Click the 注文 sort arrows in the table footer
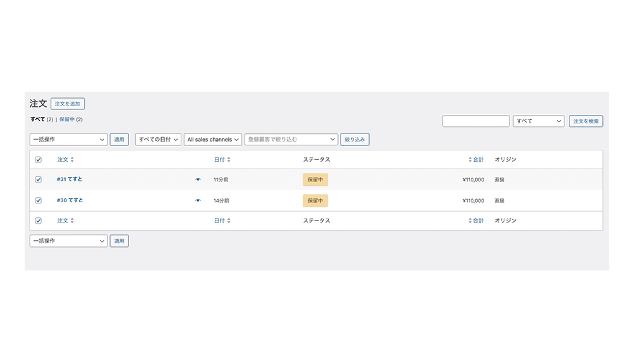The width and height of the screenshot is (632, 364). (x=72, y=221)
